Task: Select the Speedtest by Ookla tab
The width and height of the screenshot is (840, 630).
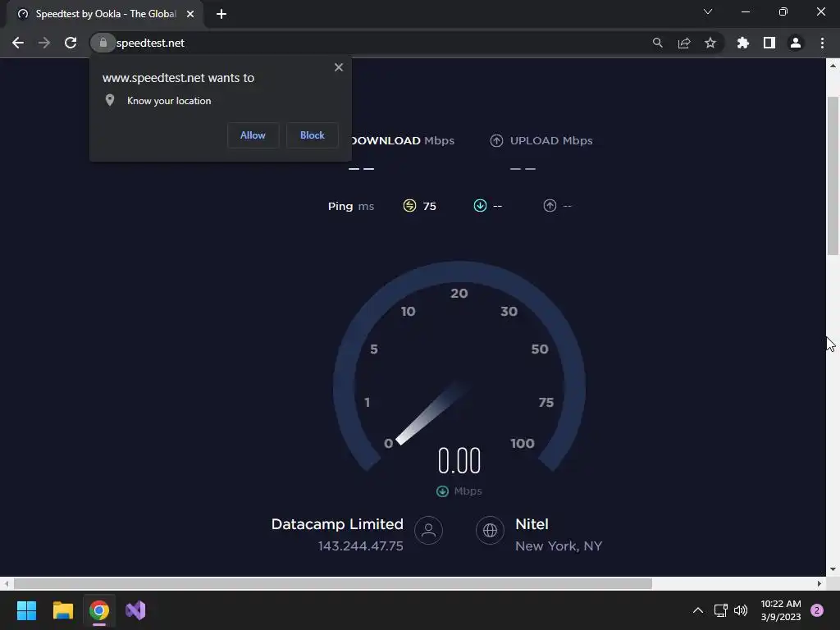Action: (104, 14)
